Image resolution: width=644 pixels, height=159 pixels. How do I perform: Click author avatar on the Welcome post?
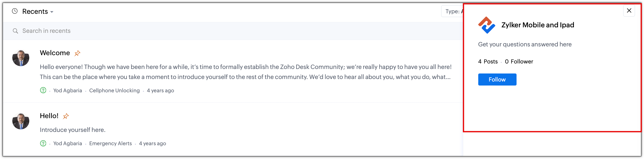pyautogui.click(x=21, y=58)
